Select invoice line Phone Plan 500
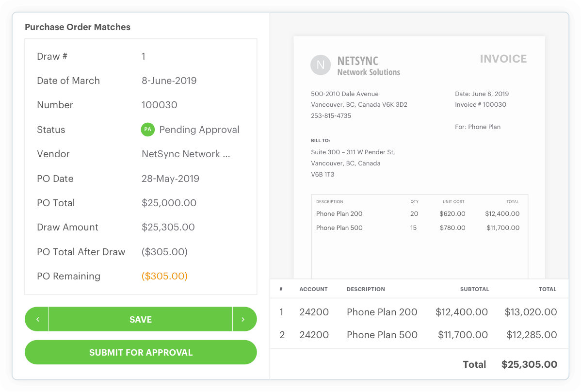 click(339, 228)
